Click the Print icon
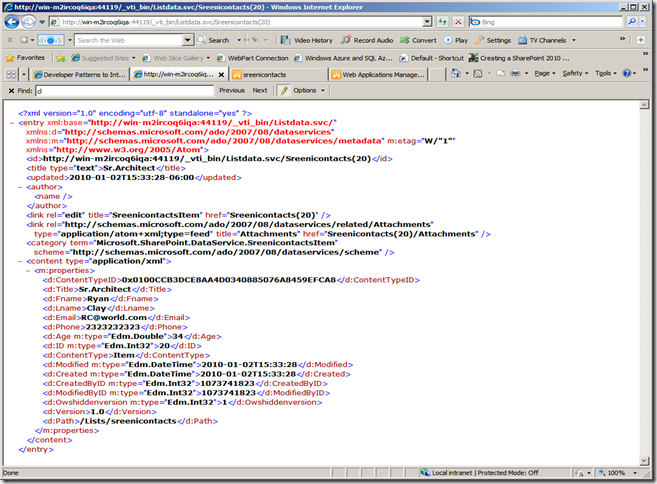657x484 pixels. tap(515, 74)
